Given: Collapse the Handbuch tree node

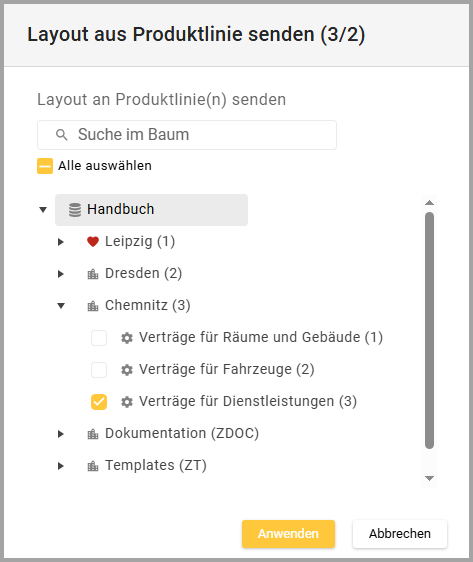Looking at the screenshot, I should coord(43,210).
